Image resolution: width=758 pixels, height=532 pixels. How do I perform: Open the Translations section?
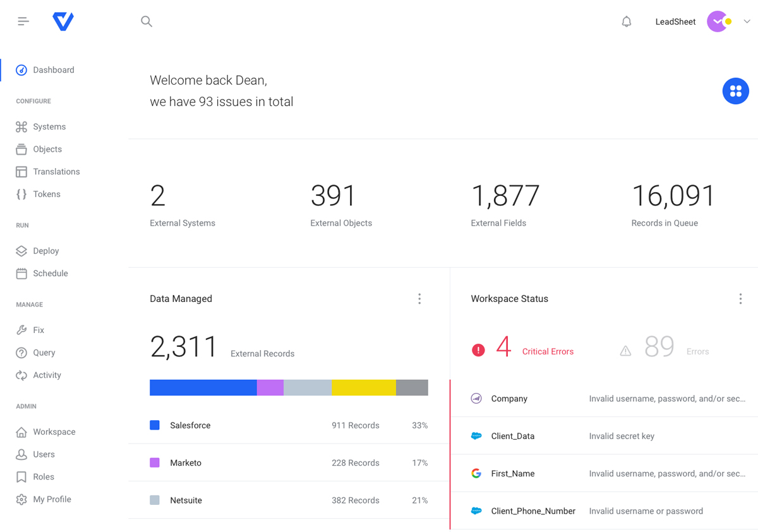point(57,171)
